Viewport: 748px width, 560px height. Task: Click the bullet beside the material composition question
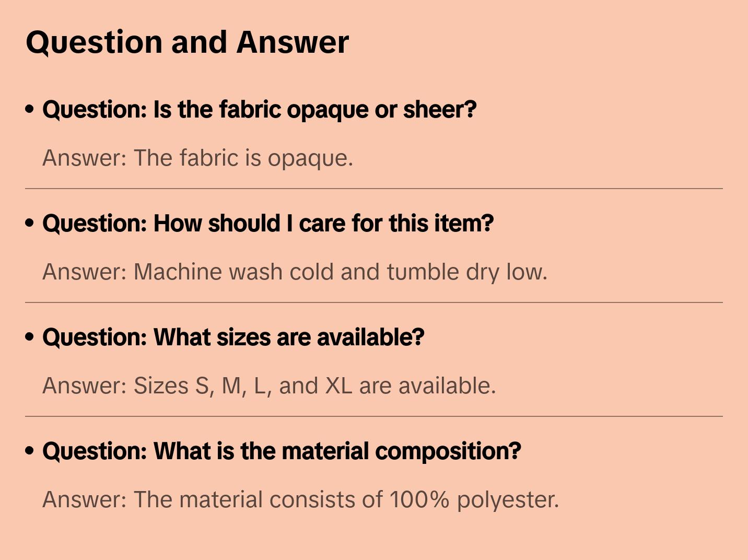click(30, 451)
